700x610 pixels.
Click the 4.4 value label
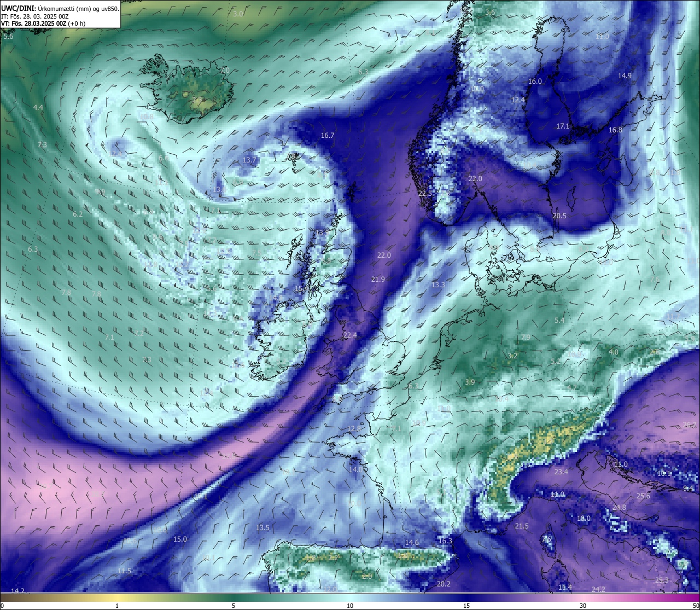[x=38, y=108]
